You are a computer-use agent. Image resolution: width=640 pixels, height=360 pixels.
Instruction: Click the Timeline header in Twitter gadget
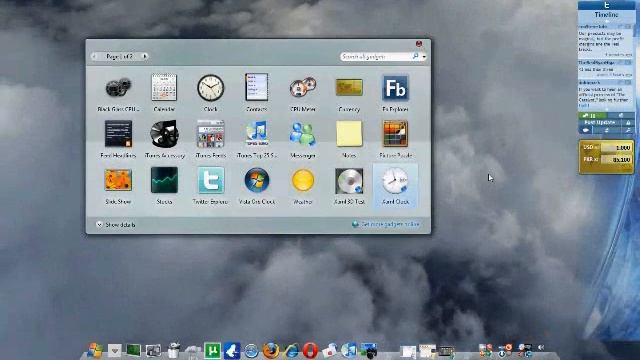point(606,15)
